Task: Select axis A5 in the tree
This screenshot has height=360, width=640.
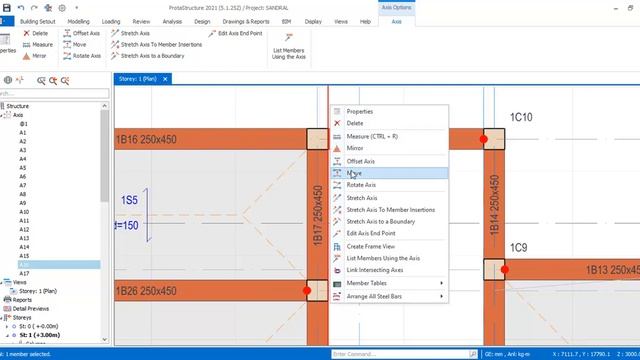Action: (22, 168)
